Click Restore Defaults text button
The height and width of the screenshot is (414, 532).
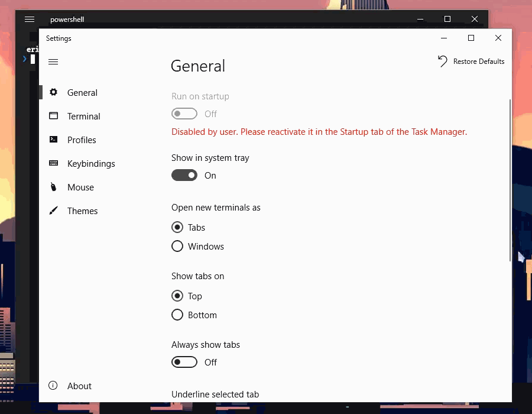[x=478, y=62]
